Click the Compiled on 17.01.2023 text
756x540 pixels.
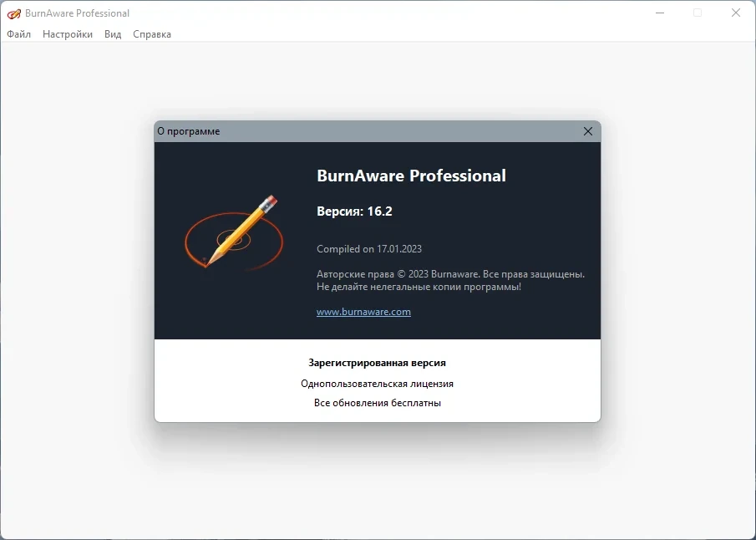point(369,249)
